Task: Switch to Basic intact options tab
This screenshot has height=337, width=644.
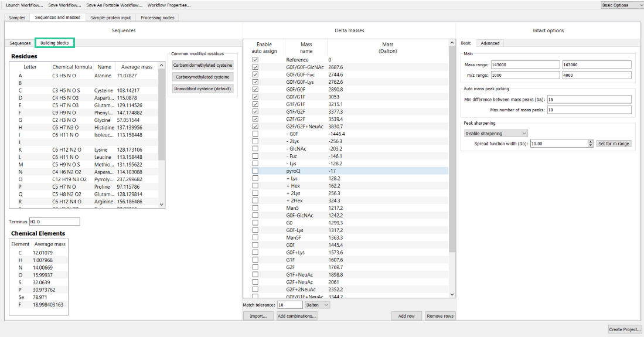Action: (466, 43)
